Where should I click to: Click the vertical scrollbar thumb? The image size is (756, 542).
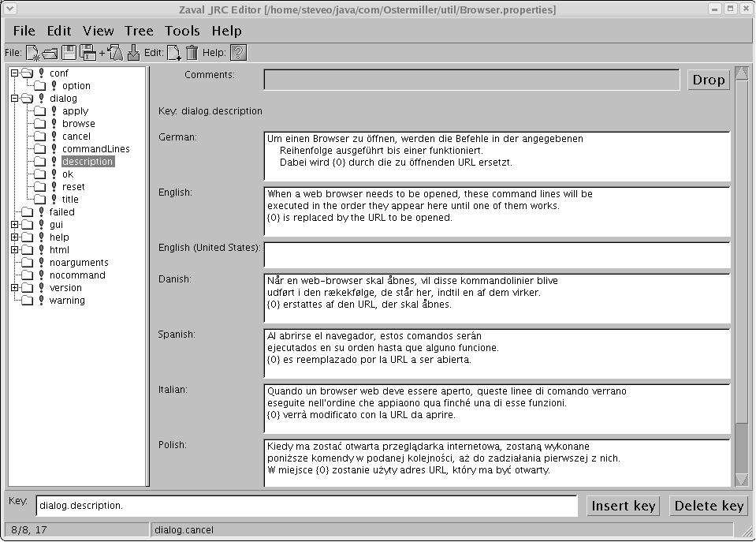coord(742,251)
